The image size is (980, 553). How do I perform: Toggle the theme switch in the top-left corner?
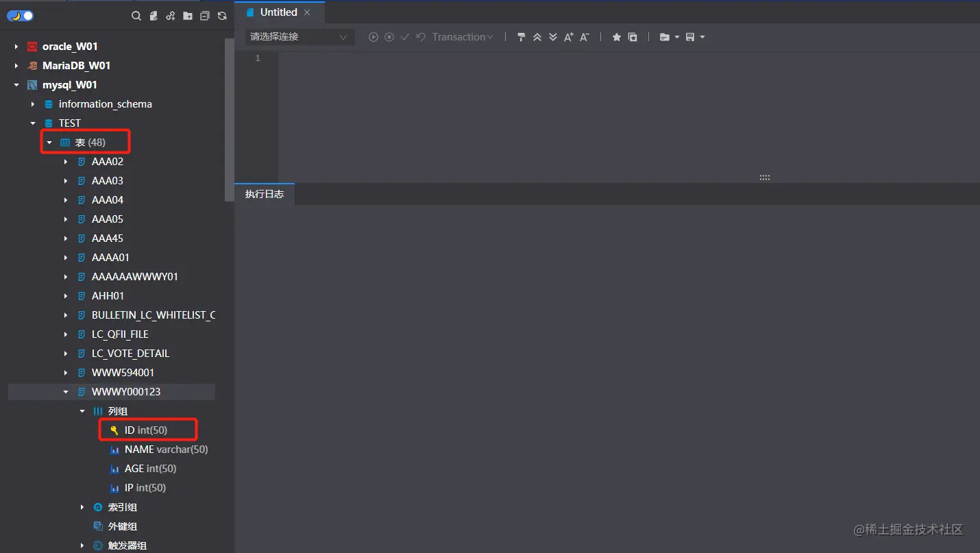pos(20,15)
